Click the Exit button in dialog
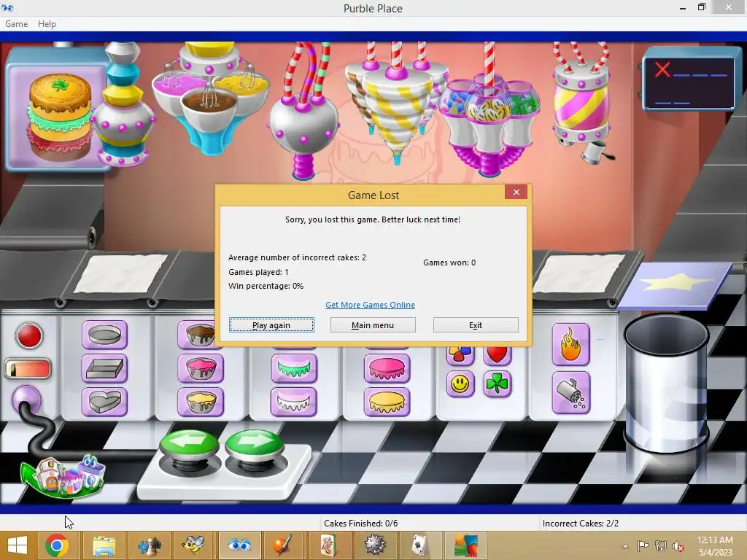Image resolution: width=747 pixels, height=560 pixels. pos(476,324)
